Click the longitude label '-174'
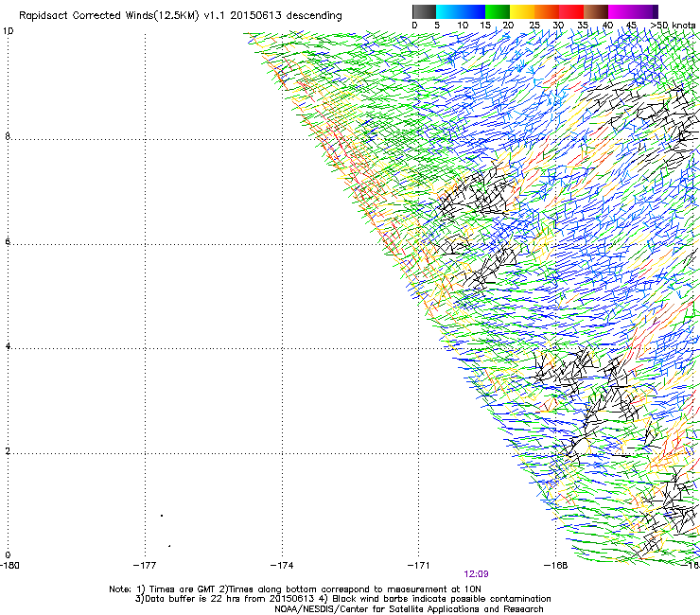This screenshot has width=700, height=615. 282,566
